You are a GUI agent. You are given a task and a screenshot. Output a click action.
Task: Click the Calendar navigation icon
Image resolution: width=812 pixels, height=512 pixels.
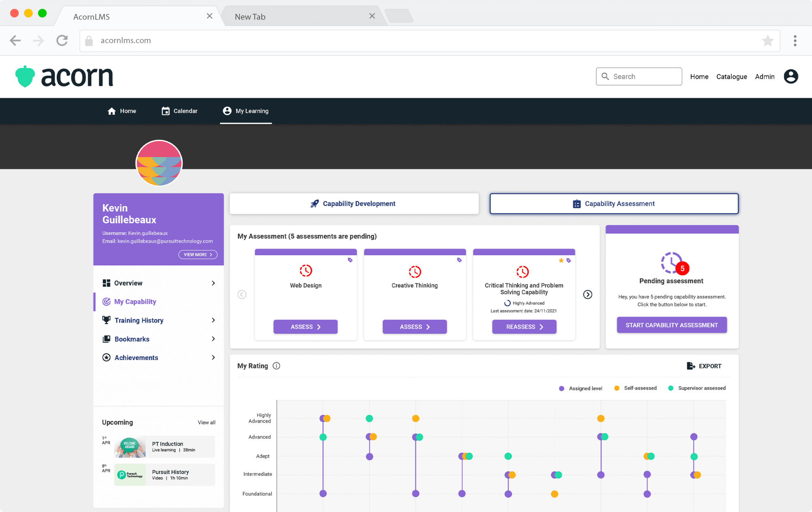165,110
